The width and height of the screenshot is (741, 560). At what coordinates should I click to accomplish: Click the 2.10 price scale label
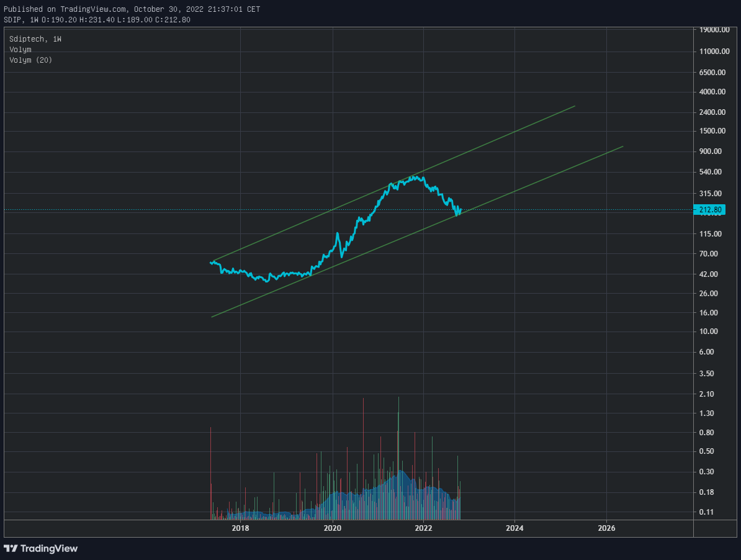click(707, 394)
